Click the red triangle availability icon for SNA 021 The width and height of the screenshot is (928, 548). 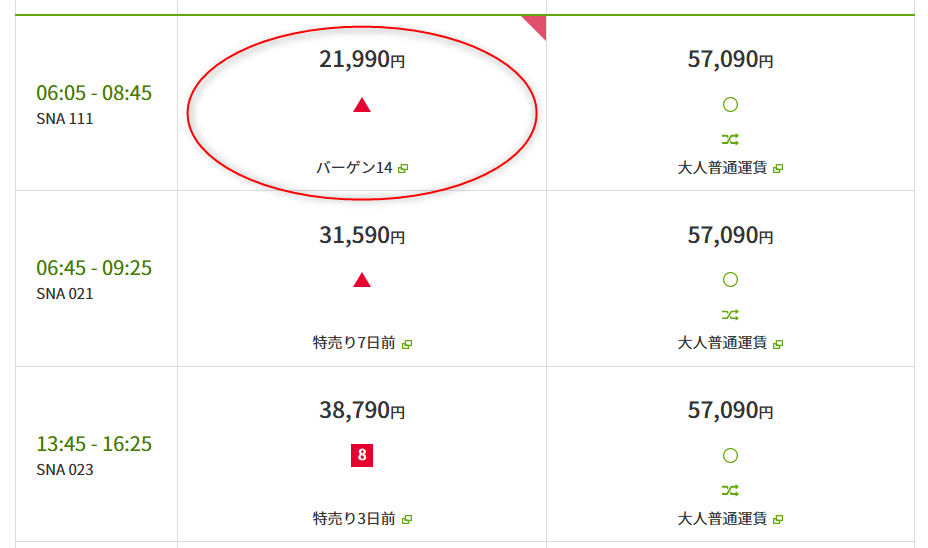pos(362,280)
